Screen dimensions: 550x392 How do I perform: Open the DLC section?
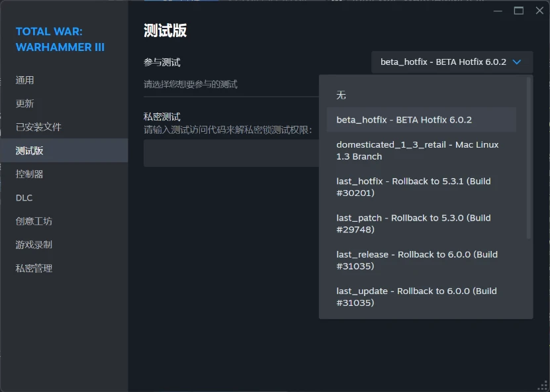(64, 197)
